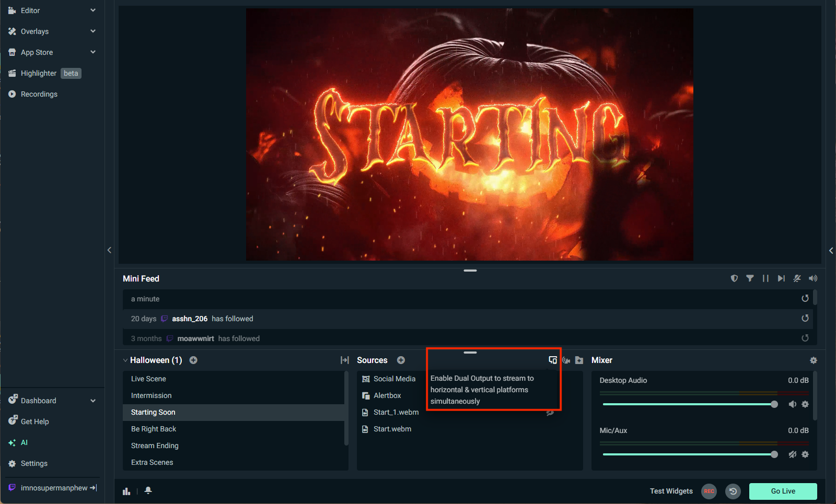Mute the Desktop Audio speaker

(x=792, y=404)
